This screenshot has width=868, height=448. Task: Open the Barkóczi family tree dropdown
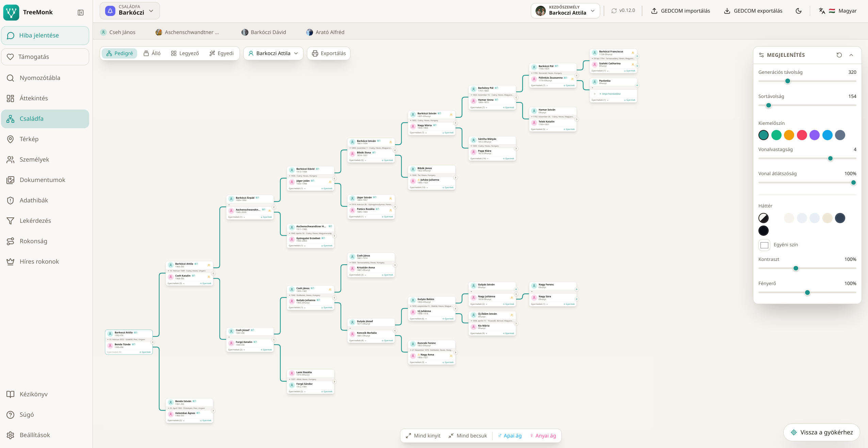pyautogui.click(x=130, y=11)
